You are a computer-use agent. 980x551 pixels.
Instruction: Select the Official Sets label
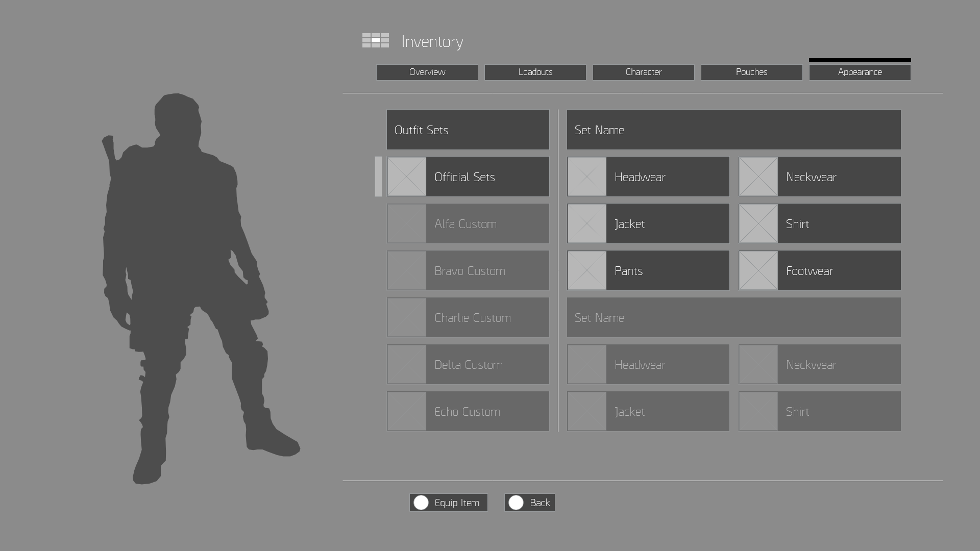464,177
